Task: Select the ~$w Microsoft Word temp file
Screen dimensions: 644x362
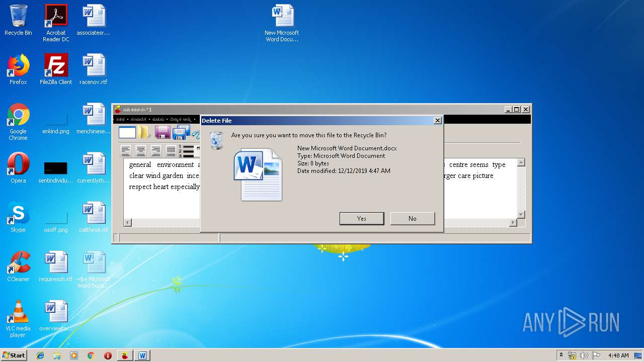Action: [94, 269]
